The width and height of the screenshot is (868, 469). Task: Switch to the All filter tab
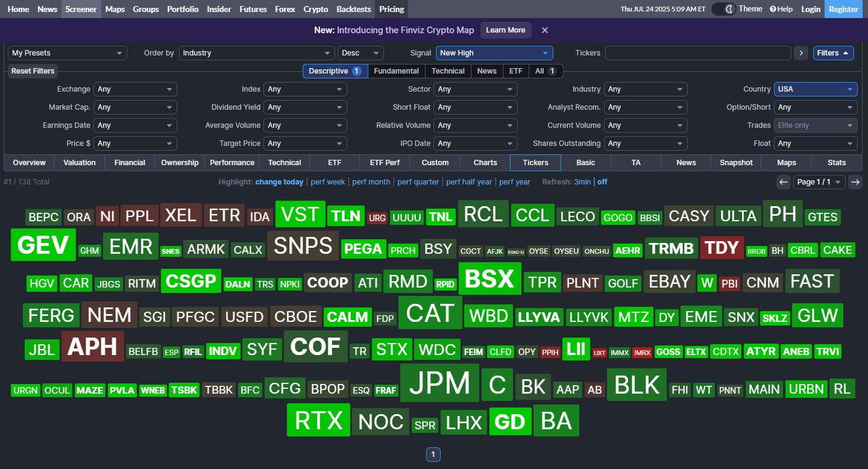546,71
